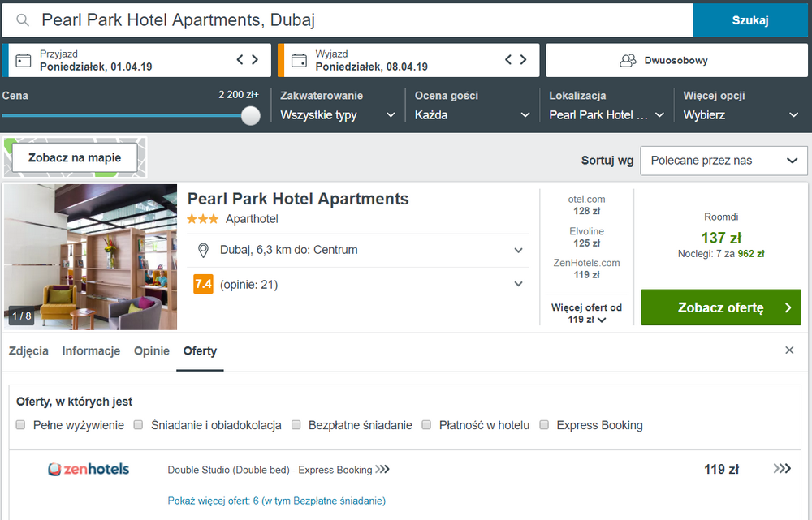Move departure date to previous day arrow
This screenshot has width=812, height=520.
tap(508, 59)
